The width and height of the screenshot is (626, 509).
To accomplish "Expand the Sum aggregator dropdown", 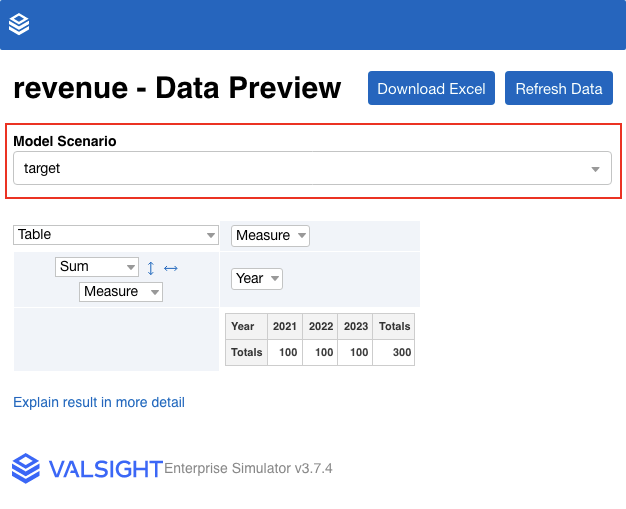I will 97,267.
